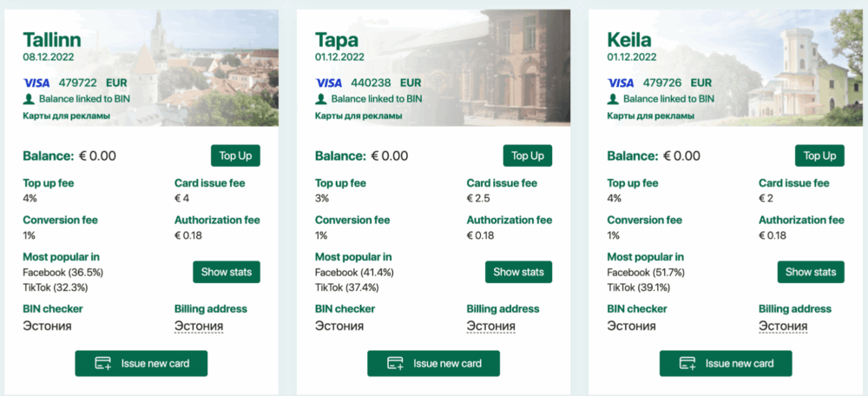The width and height of the screenshot is (868, 396).
Task: Issue a new Tapa card
Action: [433, 363]
